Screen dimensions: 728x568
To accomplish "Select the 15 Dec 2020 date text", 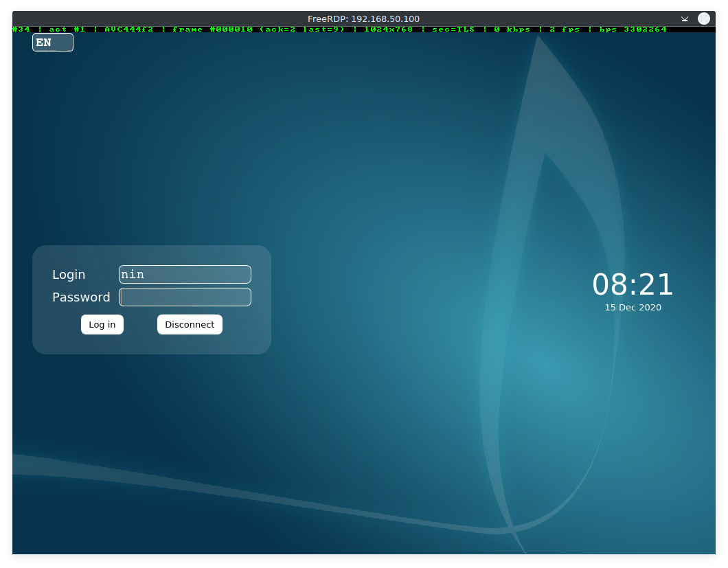I will coord(633,308).
